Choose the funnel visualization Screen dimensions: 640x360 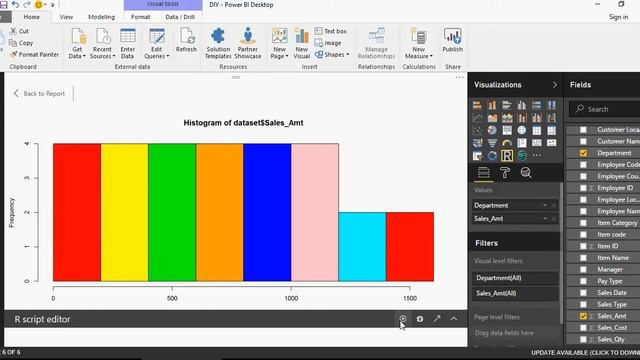point(492,143)
